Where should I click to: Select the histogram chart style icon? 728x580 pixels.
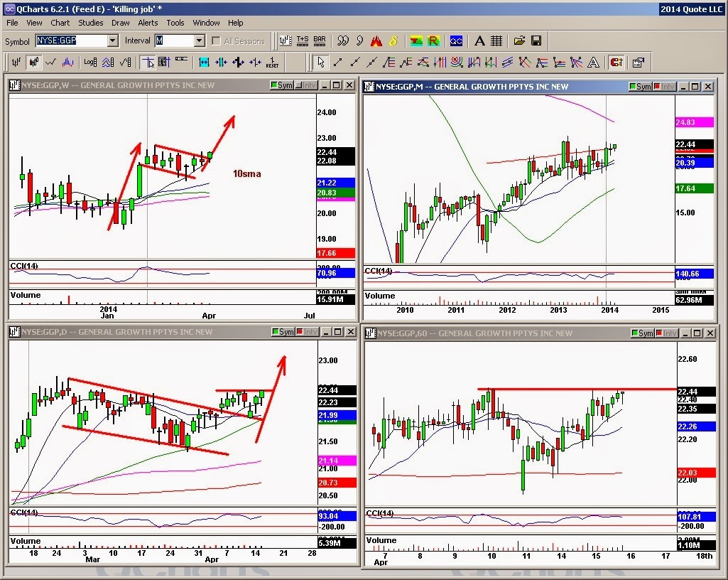[67, 62]
